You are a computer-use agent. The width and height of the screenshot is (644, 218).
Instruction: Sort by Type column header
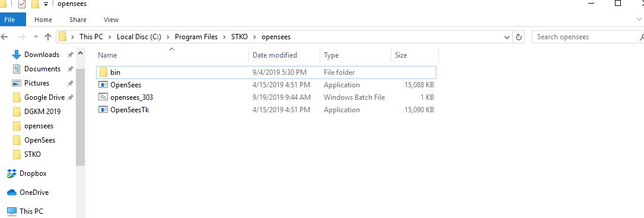(356, 55)
